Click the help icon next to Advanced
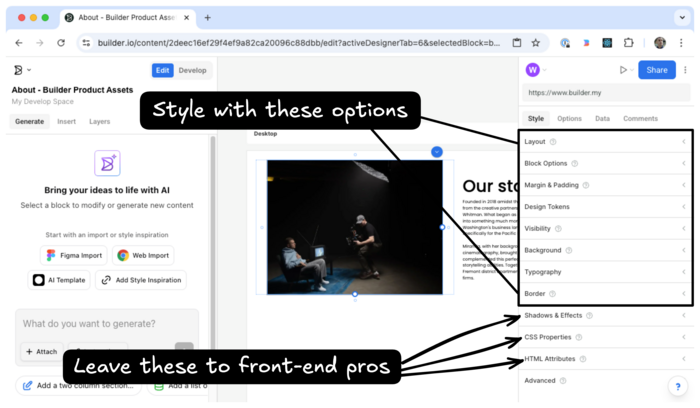This screenshot has width=700, height=408. (563, 381)
